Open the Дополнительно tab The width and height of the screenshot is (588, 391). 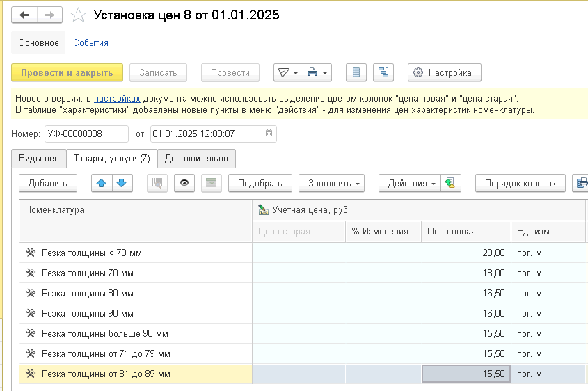pos(196,159)
